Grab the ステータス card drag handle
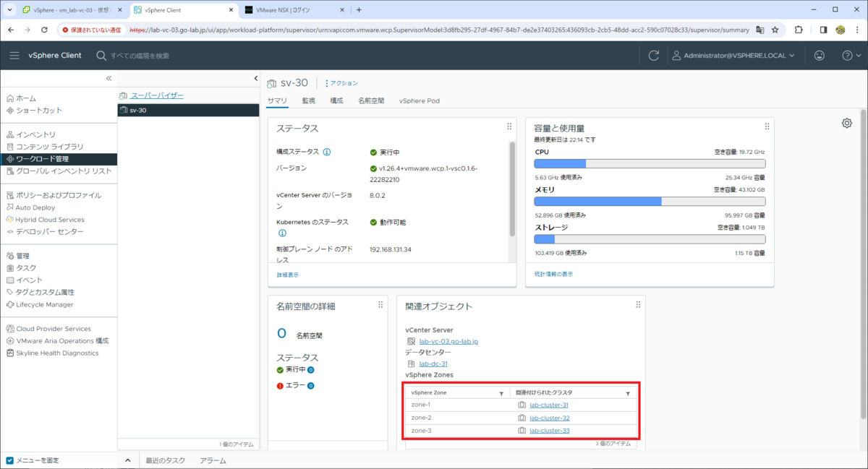Screen dimensions: 868x469 (x=509, y=126)
